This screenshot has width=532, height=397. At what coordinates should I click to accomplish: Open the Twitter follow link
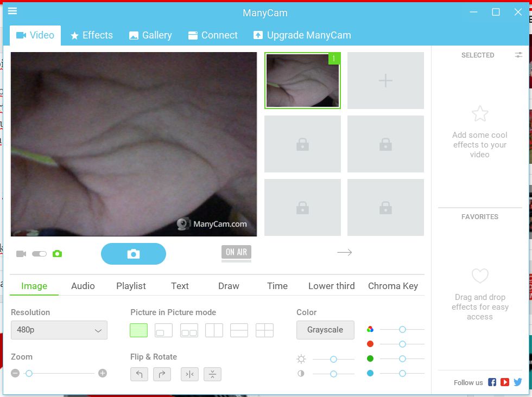pos(518,382)
